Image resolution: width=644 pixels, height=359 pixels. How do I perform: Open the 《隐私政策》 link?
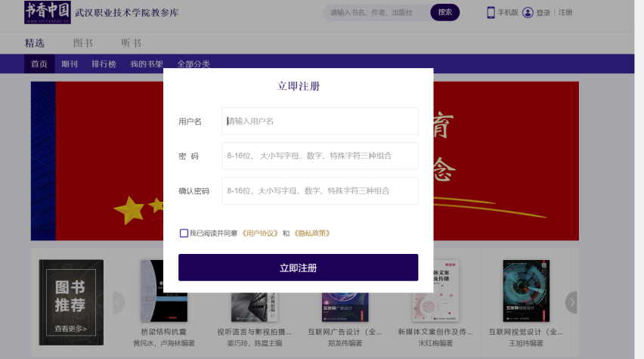311,233
